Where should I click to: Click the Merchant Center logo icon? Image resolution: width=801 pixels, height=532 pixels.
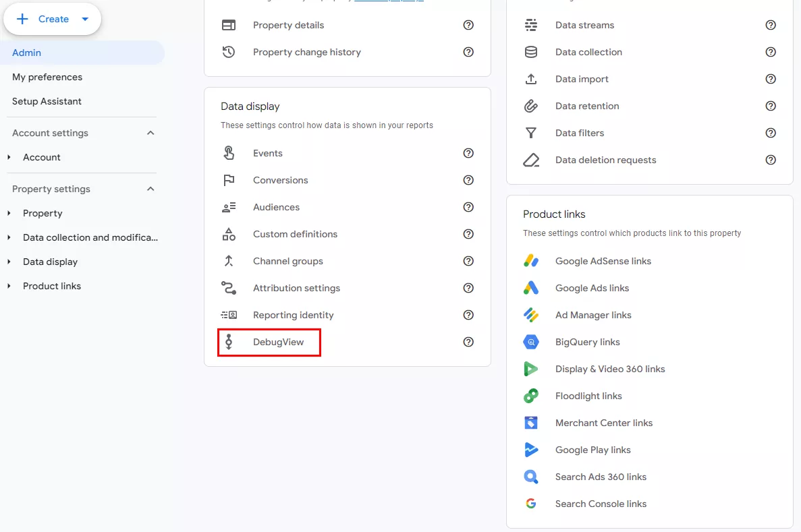(531, 423)
